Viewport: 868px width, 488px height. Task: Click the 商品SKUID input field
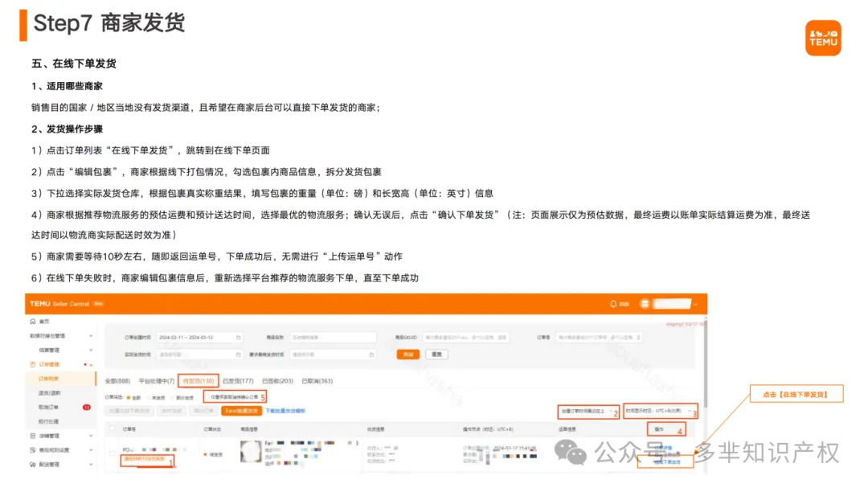coord(465,338)
